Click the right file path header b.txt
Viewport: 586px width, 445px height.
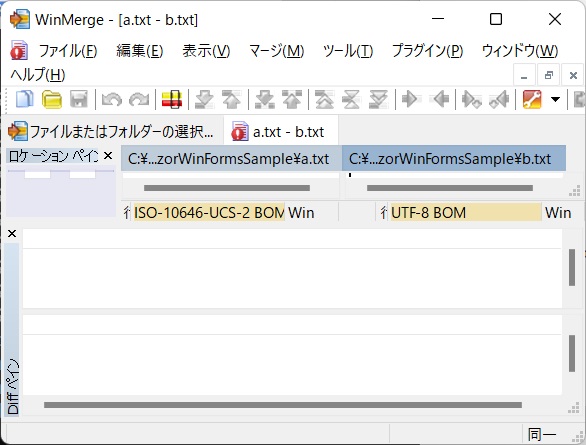(454, 159)
